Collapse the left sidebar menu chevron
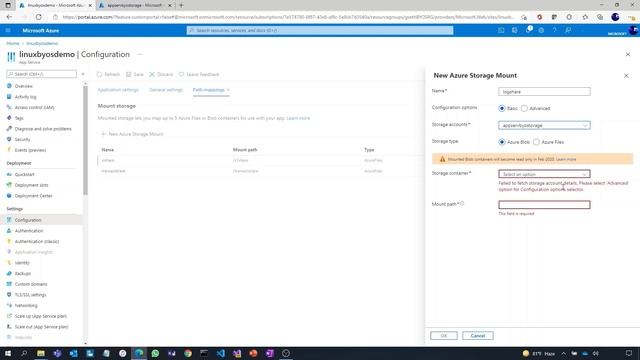 coord(83,74)
